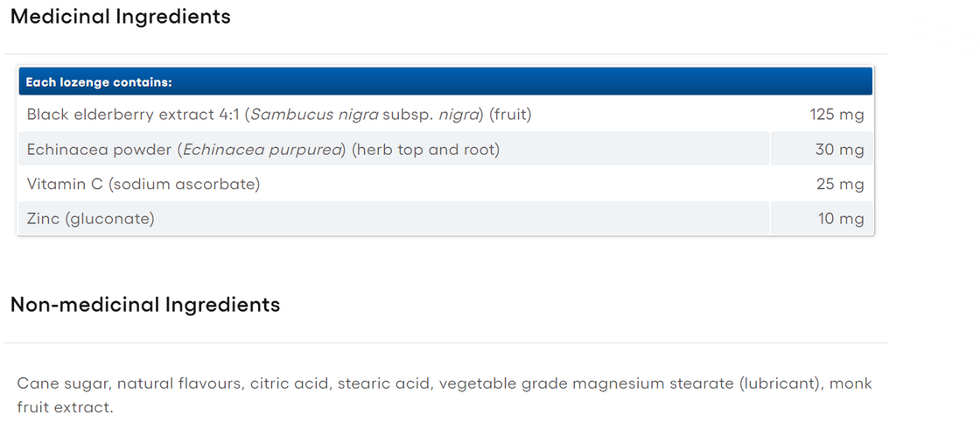Click the 'natural flavours' ingredient text
Screen dimensions: 980x429
[178, 384]
